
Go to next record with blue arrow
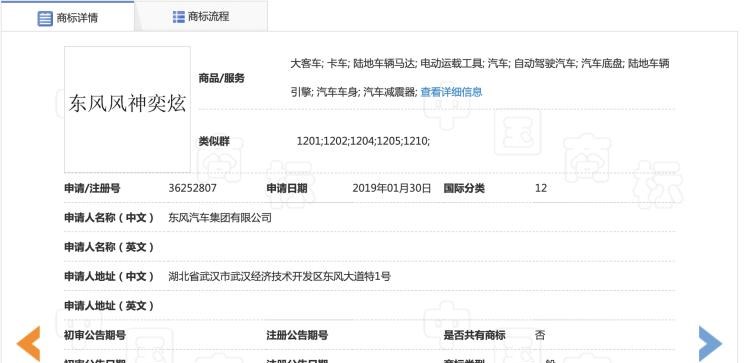tap(710, 343)
